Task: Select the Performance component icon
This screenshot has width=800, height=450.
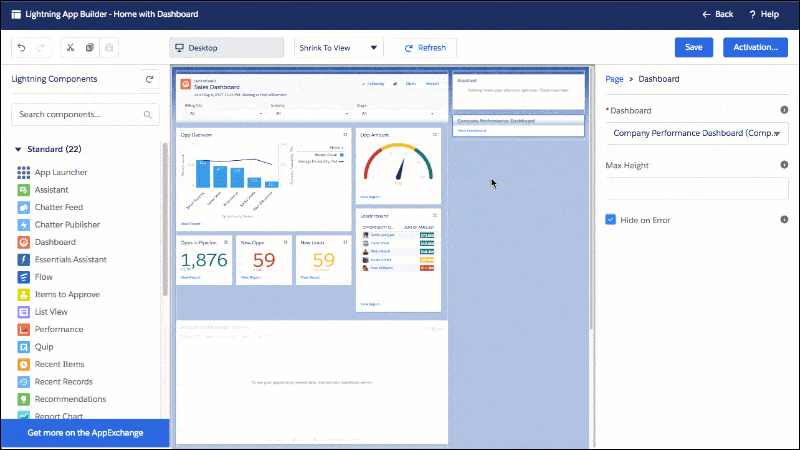Action: (23, 329)
